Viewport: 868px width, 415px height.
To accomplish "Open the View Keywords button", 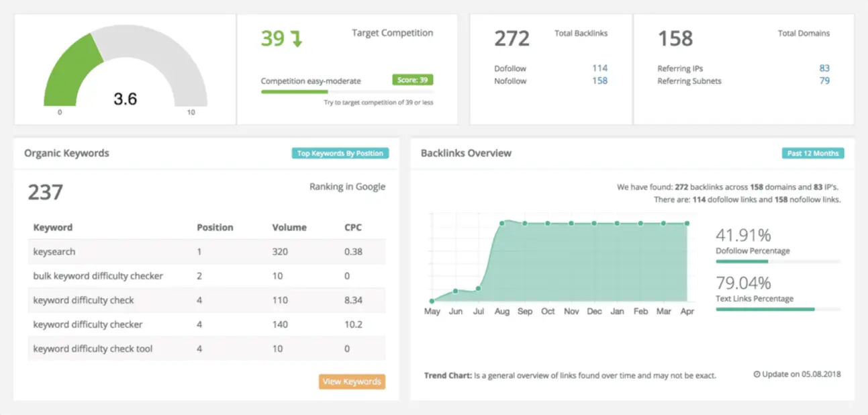I will tap(352, 381).
